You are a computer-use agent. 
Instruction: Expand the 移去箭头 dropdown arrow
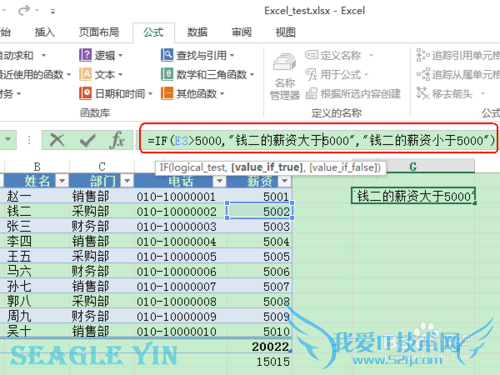click(x=483, y=93)
